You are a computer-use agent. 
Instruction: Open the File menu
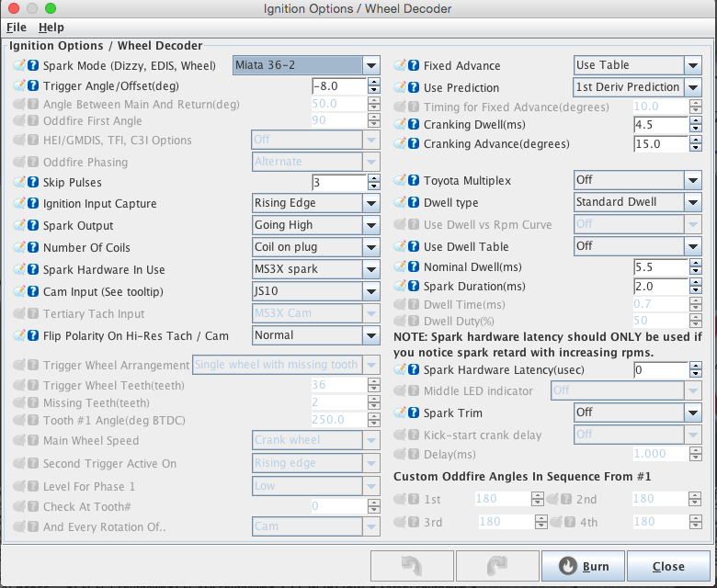click(16, 28)
